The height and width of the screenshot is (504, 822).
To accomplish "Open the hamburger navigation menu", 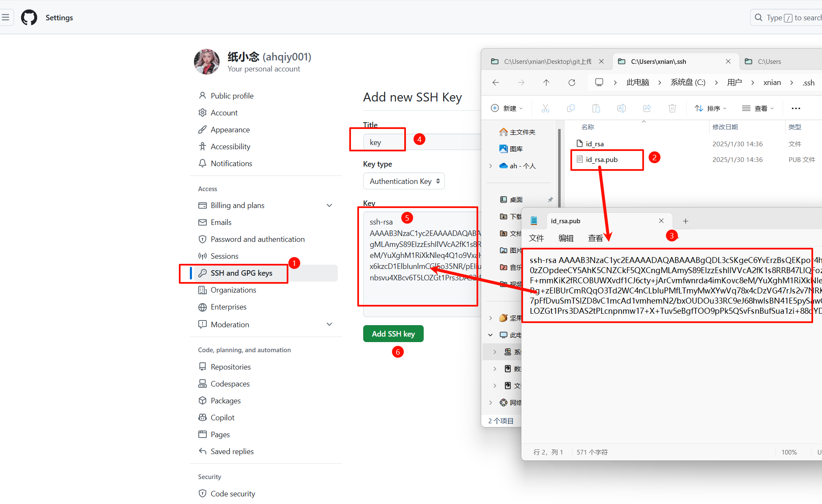I will [6, 17].
